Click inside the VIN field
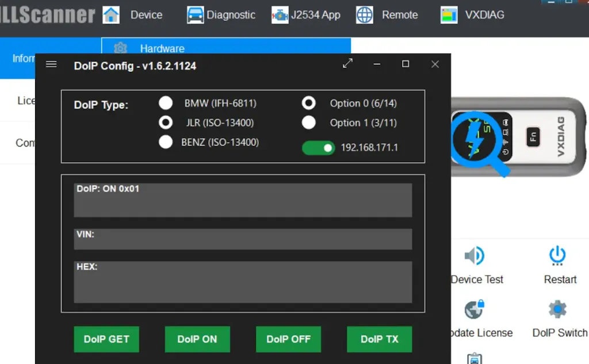The height and width of the screenshot is (364, 589). tap(243, 240)
